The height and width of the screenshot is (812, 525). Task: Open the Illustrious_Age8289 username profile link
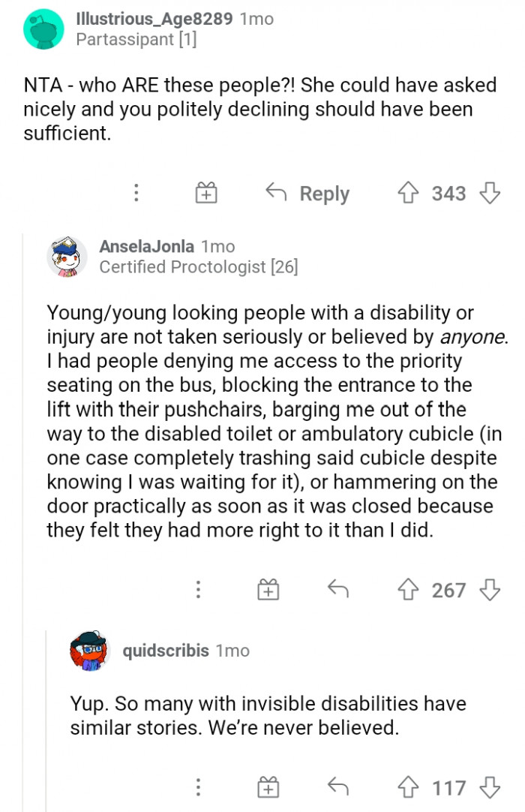154,19
